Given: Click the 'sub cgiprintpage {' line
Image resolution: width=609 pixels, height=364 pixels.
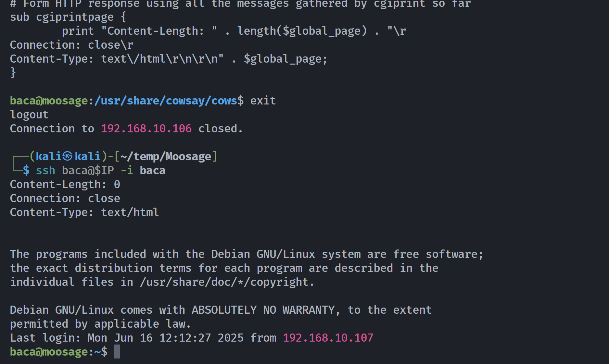Looking at the screenshot, I should 68,17.
